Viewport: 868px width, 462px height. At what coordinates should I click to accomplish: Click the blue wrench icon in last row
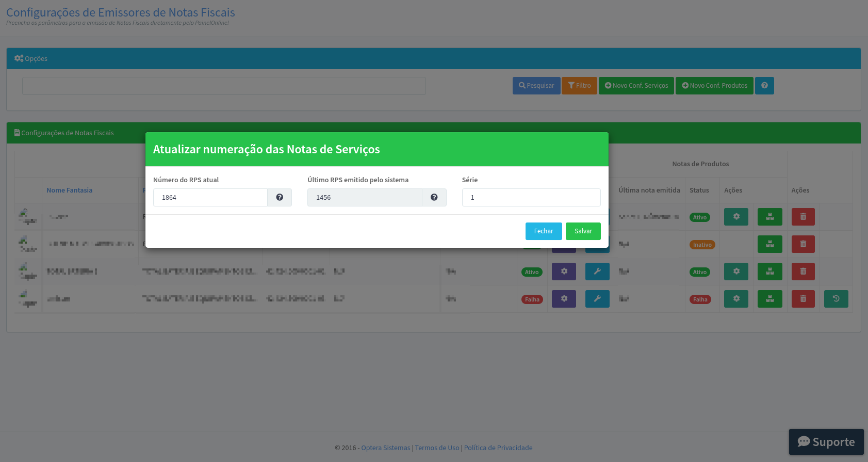click(x=597, y=299)
